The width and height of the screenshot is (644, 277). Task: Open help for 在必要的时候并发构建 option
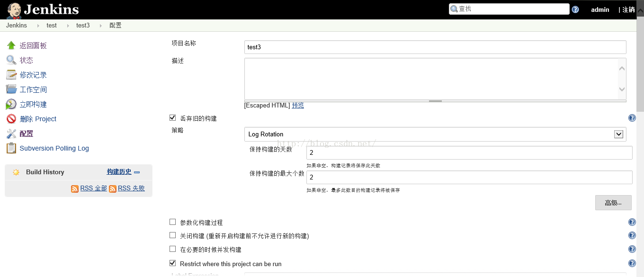[632, 249]
